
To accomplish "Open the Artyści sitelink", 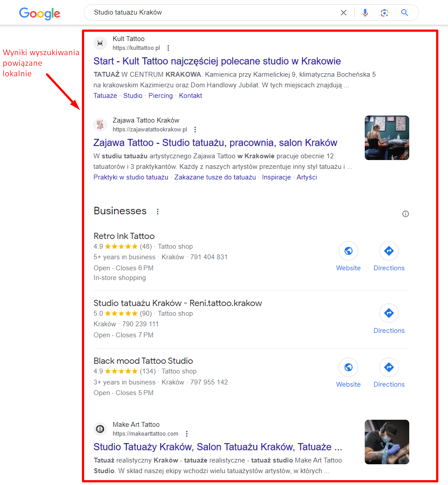I will pyautogui.click(x=307, y=177).
